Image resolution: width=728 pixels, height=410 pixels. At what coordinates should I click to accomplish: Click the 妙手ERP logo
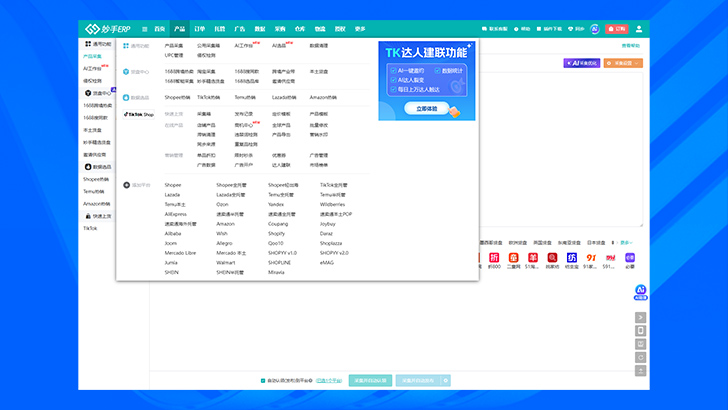pos(108,29)
